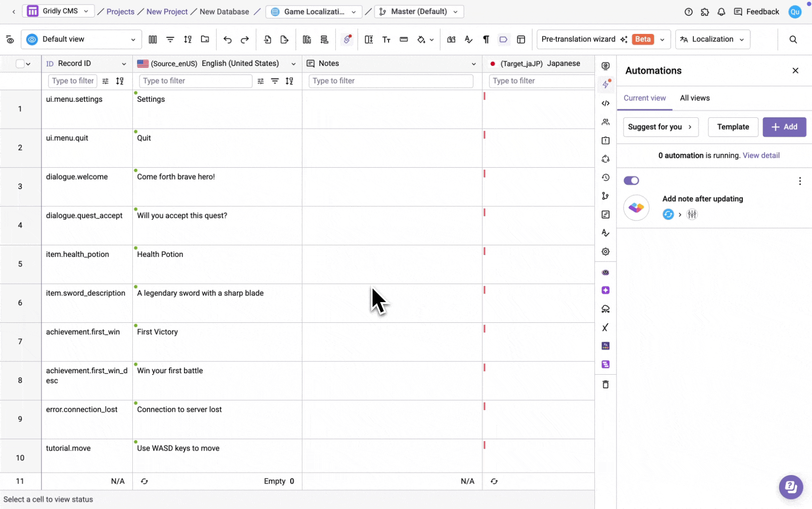Click the Template button
This screenshot has width=812, height=509.
click(x=733, y=127)
